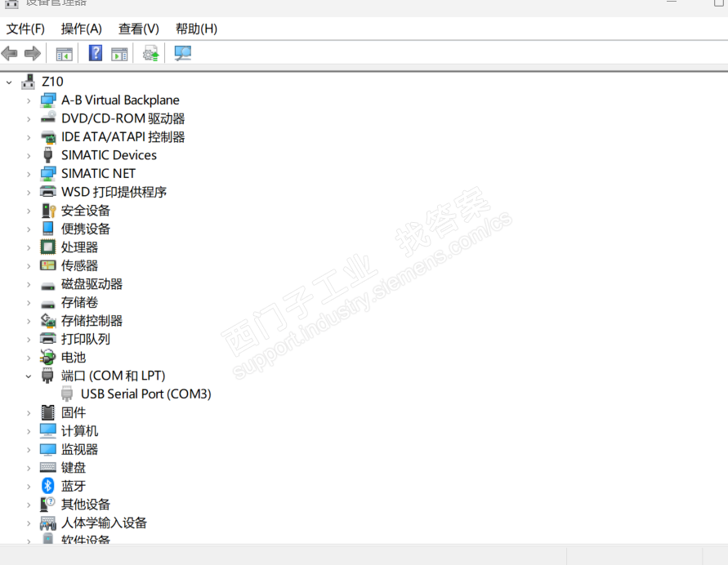The image size is (728, 565).
Task: Expand the 其他设备 node
Action: pyautogui.click(x=29, y=505)
